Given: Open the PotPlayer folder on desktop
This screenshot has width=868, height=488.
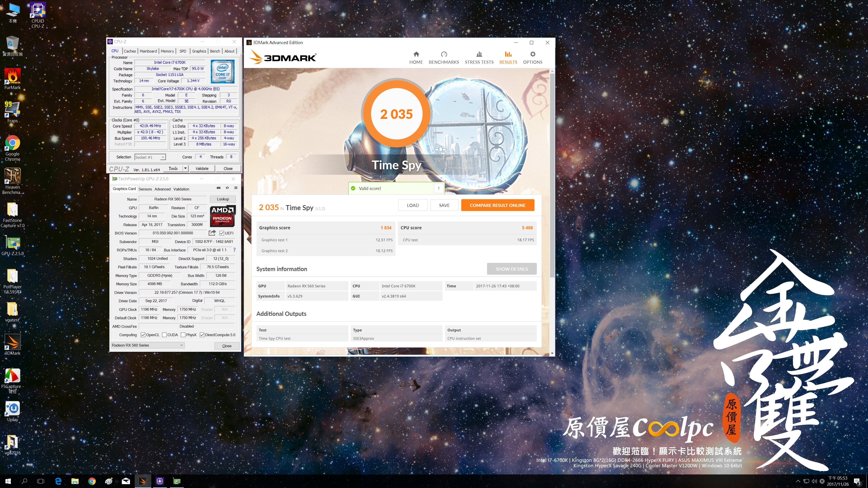Looking at the screenshot, I should (x=12, y=282).
